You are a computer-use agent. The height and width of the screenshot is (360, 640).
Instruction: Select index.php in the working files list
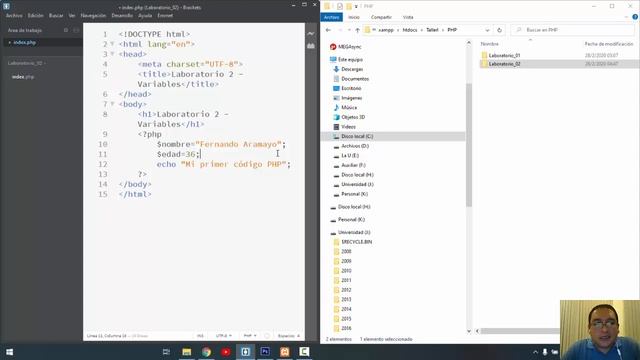pos(24,42)
